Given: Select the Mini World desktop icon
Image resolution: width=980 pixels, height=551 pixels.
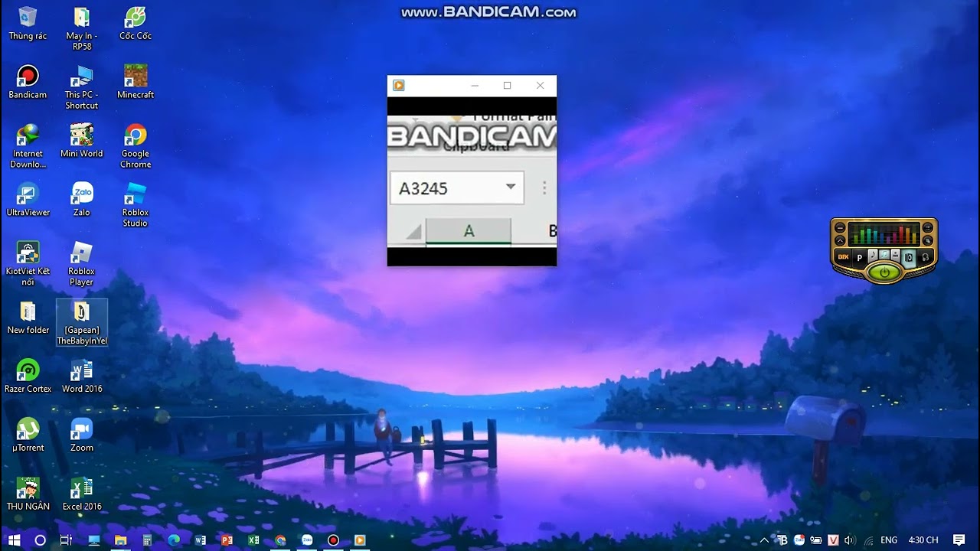Looking at the screenshot, I should point(81,141).
